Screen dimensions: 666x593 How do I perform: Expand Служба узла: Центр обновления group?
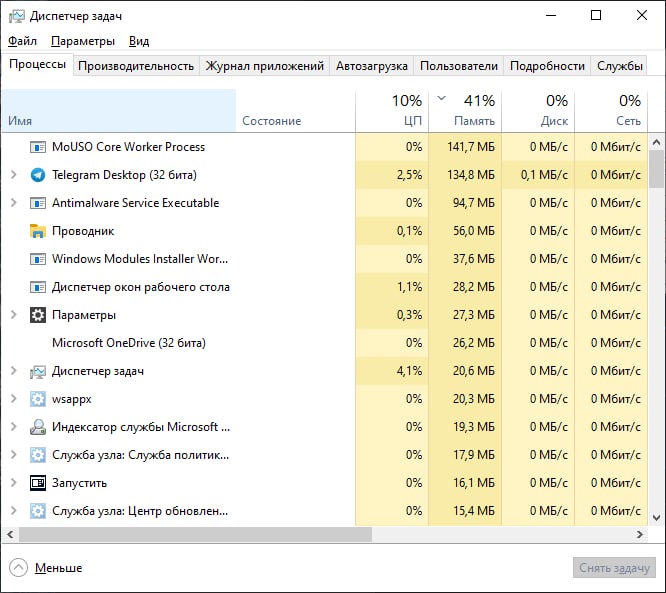[x=14, y=511]
